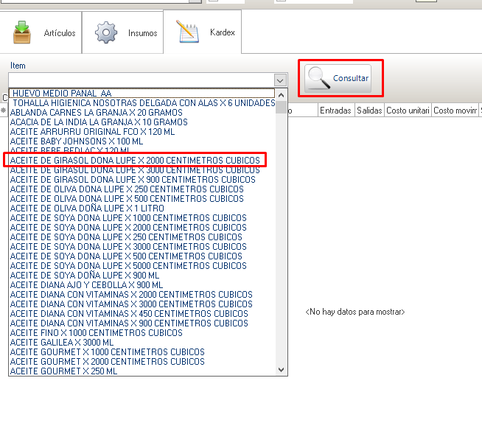Click the Insumos gear icon
The height and width of the screenshot is (448, 482).
(x=107, y=33)
